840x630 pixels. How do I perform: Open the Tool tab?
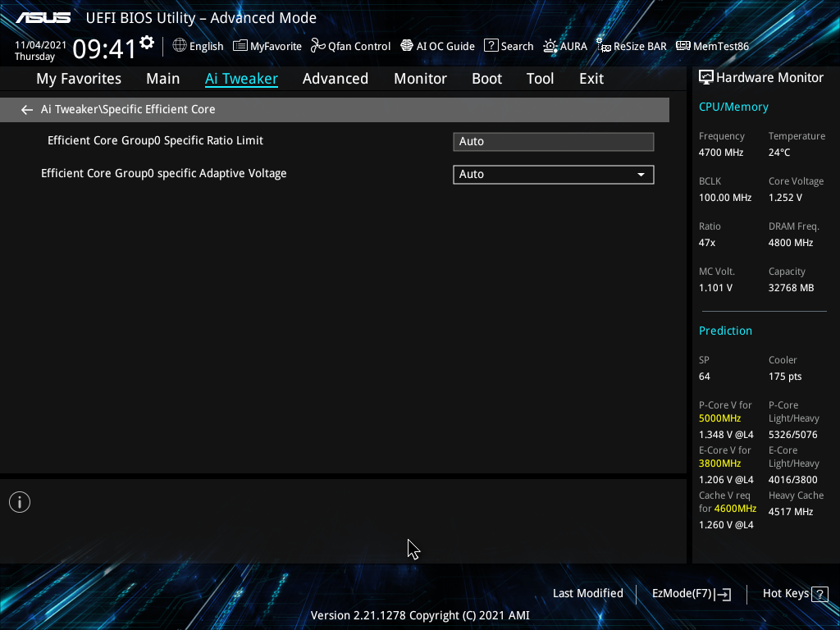[540, 79]
